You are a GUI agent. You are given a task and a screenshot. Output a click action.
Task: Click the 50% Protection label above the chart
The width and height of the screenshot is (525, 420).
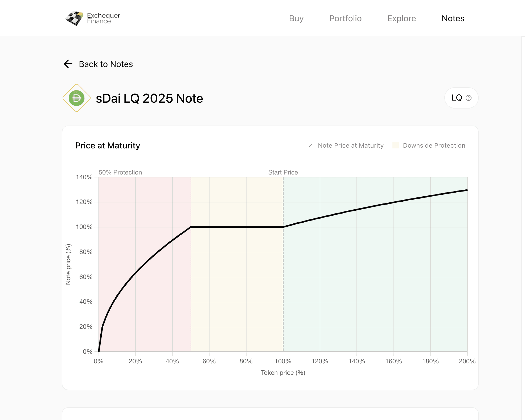click(x=120, y=172)
